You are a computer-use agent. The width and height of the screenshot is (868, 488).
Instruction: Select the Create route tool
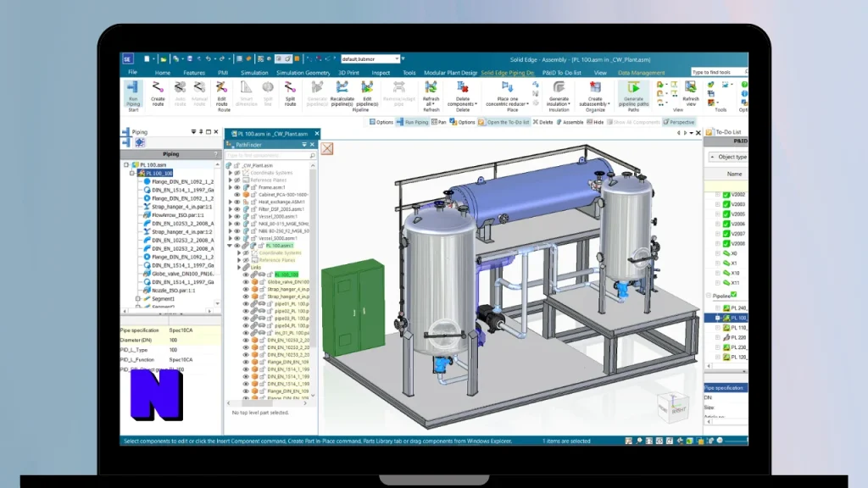click(x=158, y=93)
